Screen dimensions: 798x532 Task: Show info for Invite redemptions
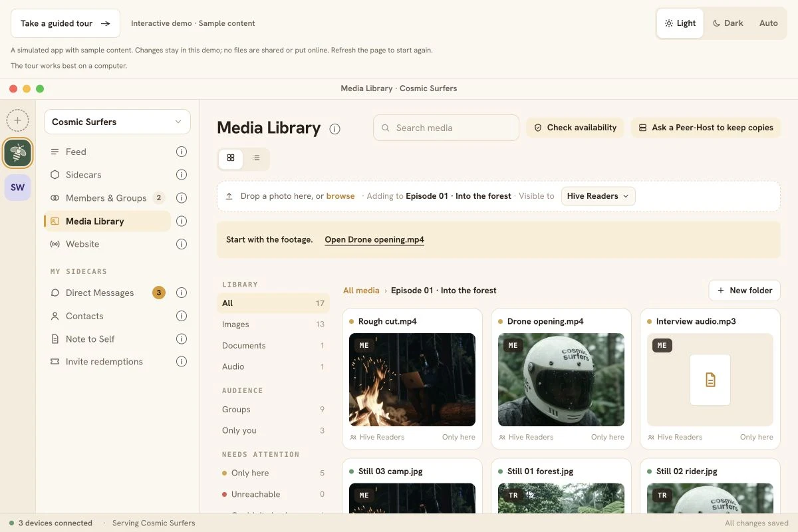(181, 362)
